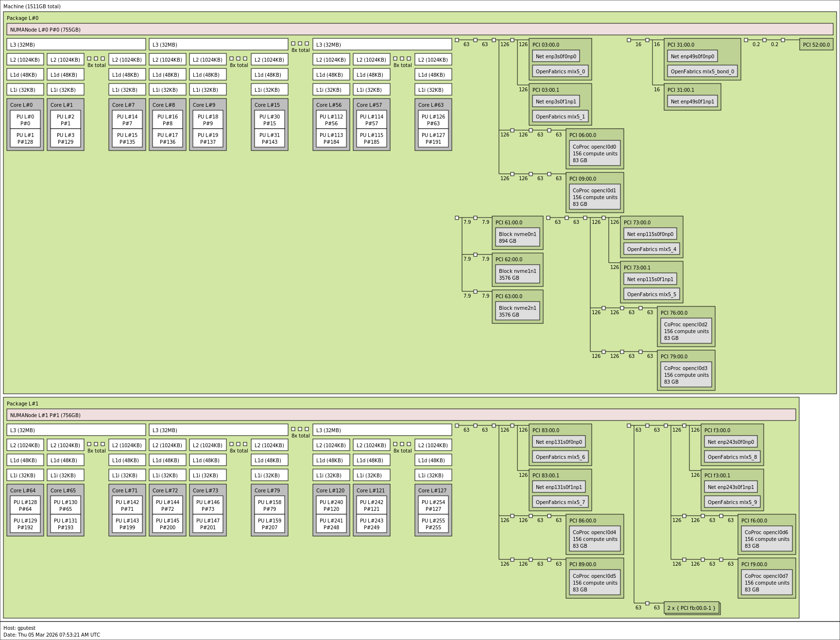Select 'CoProc opencl0d5' coprocessor box

click(x=595, y=583)
